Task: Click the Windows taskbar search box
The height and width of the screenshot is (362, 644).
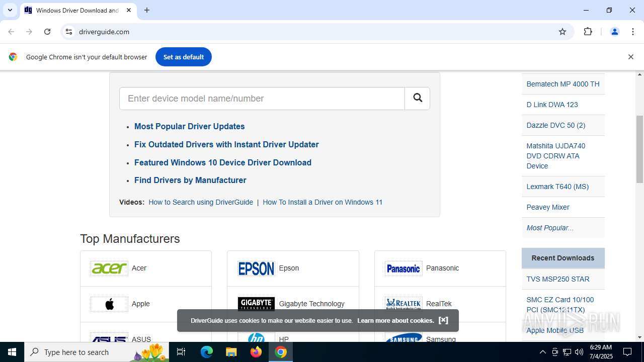Action: [97, 352]
